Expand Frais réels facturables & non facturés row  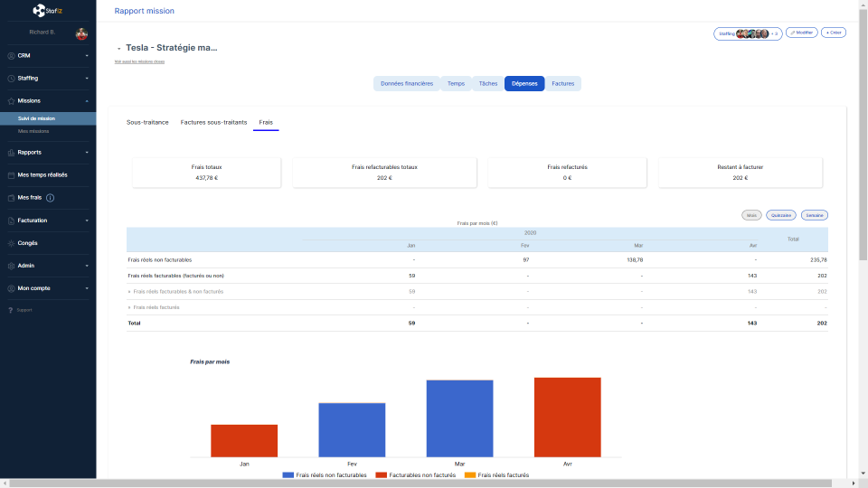tap(129, 292)
